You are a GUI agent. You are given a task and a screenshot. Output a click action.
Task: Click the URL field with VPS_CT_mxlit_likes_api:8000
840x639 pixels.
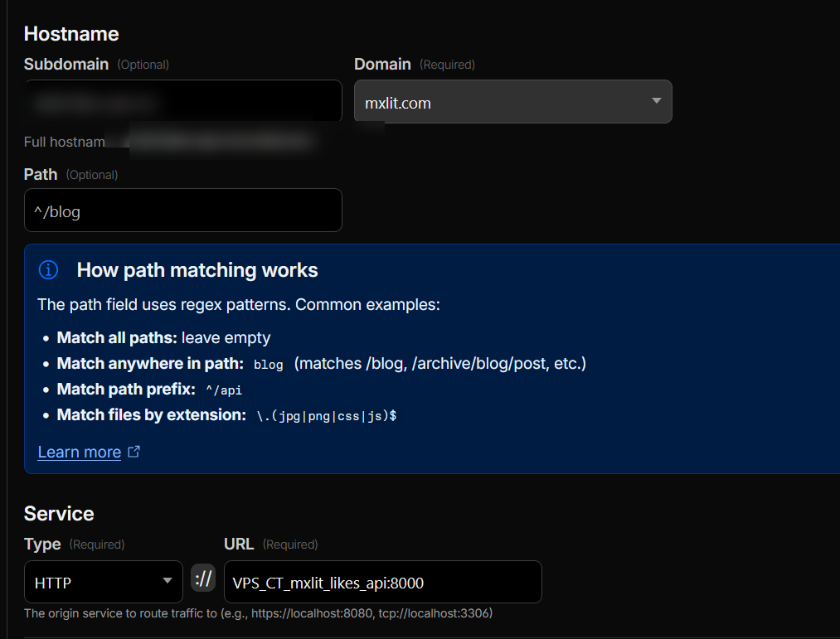[381, 583]
